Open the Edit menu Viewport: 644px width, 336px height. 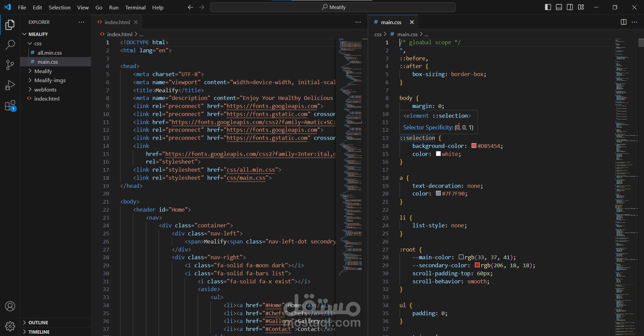(37, 7)
